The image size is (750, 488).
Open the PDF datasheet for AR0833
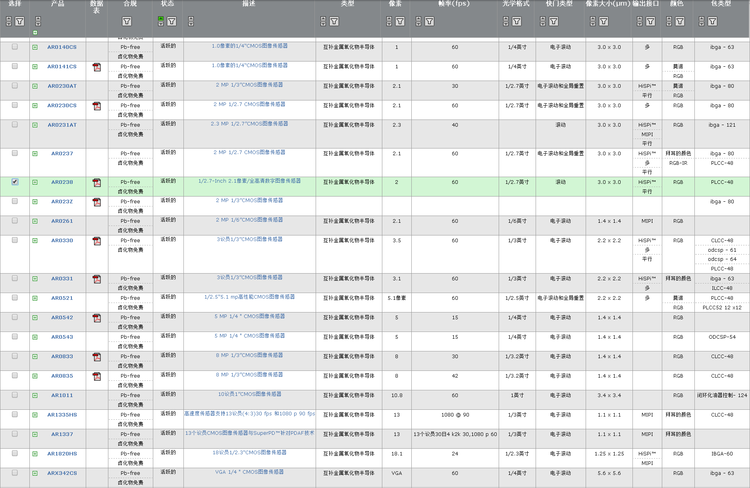[x=97, y=357]
